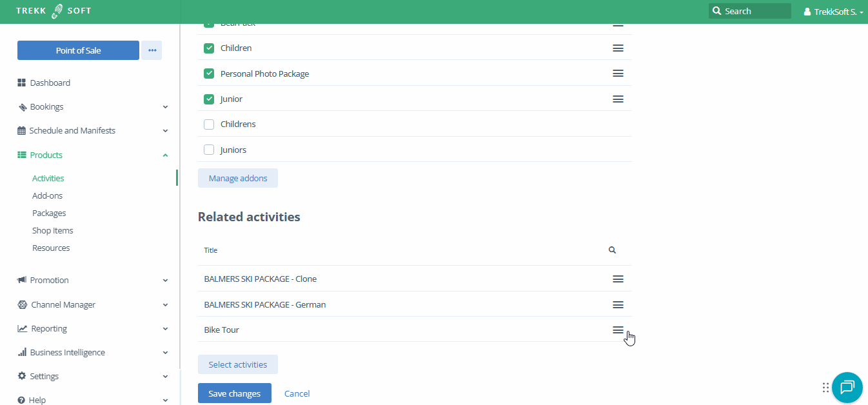Click inside the top search field
Screen dimensions: 868x405
[x=749, y=11]
